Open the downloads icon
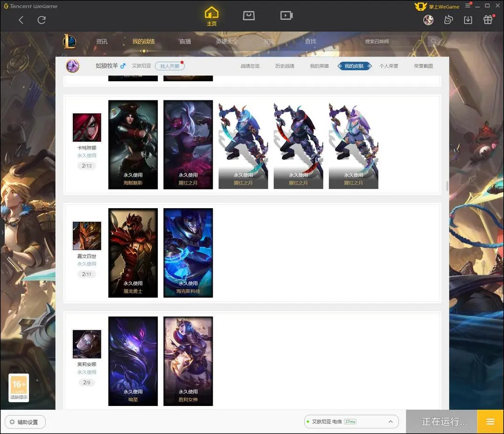Viewport: 504px width, 434px height. click(x=468, y=20)
